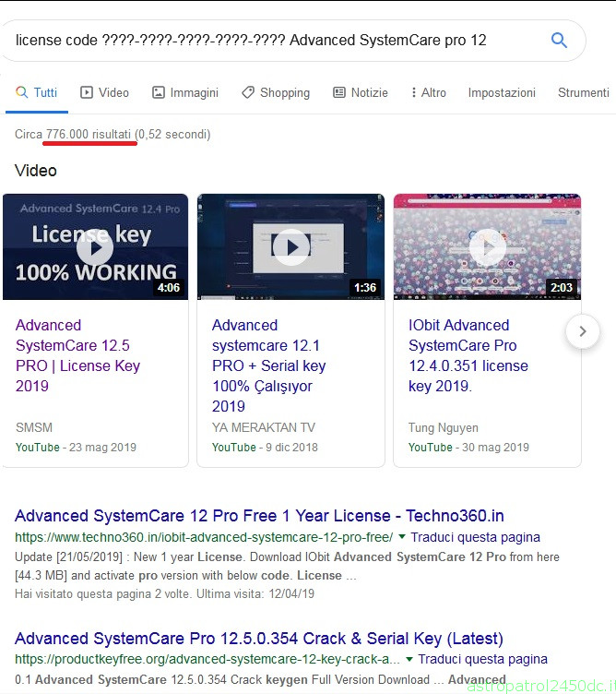
Task: Click the Video section heading
Action: click(x=35, y=171)
